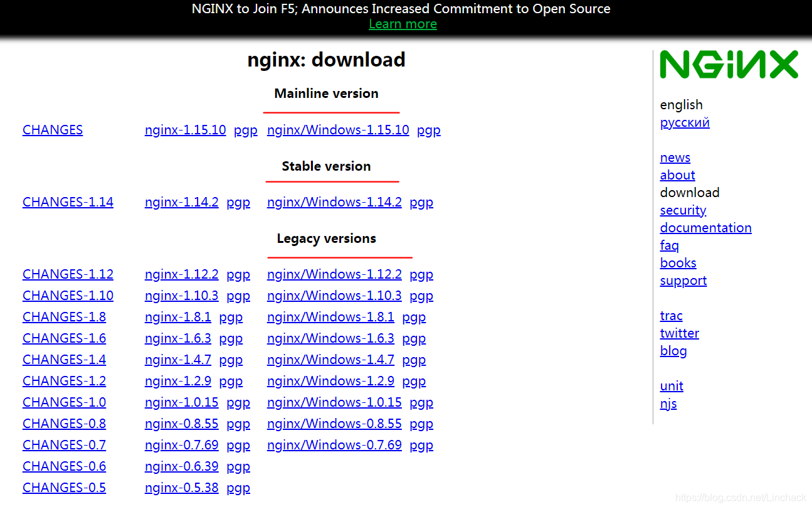Open CHANGES-1.12 link
The width and height of the screenshot is (812, 509).
tap(68, 274)
